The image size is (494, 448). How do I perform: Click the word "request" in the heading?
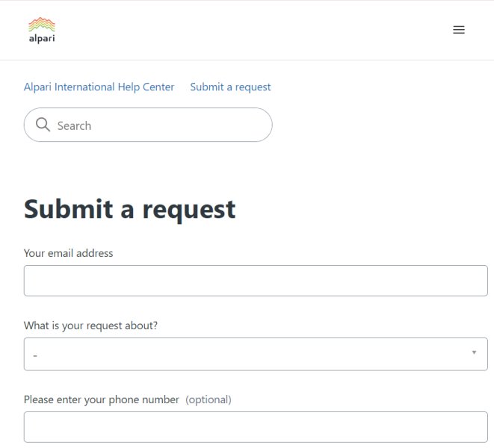(x=188, y=209)
